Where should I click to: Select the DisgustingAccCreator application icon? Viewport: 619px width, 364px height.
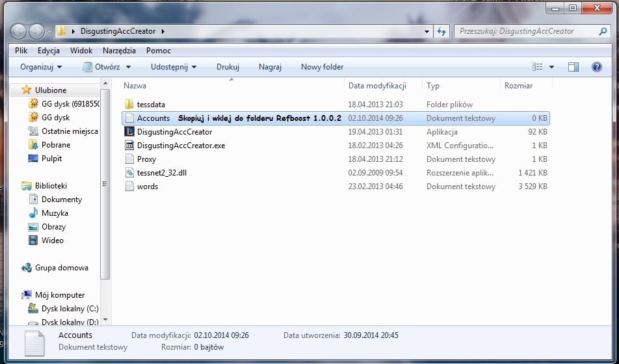click(x=129, y=131)
